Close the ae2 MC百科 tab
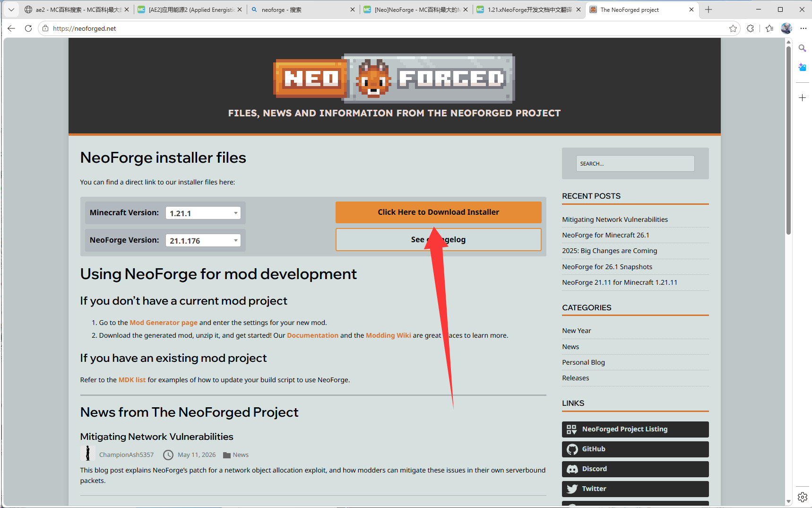Image resolution: width=812 pixels, height=508 pixels. [x=127, y=9]
